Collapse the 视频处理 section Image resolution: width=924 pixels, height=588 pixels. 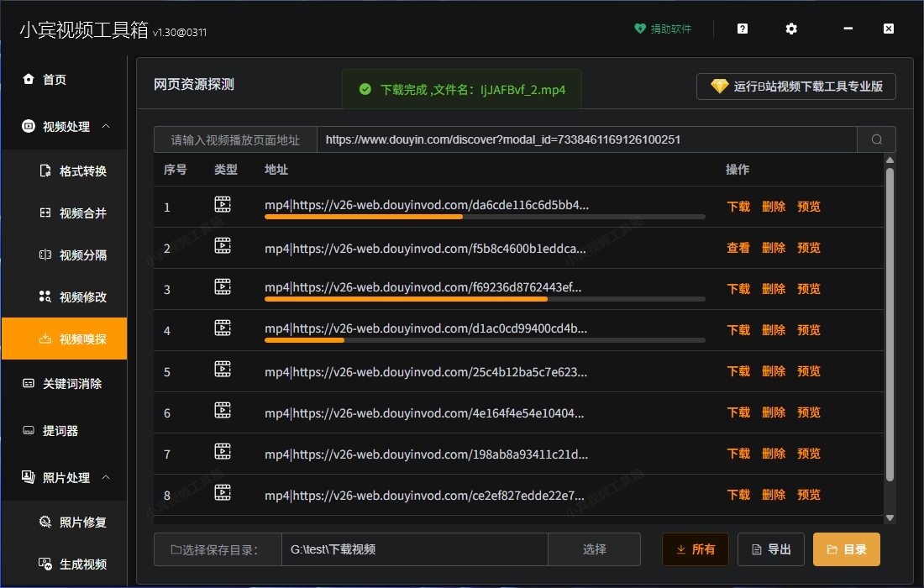106,126
